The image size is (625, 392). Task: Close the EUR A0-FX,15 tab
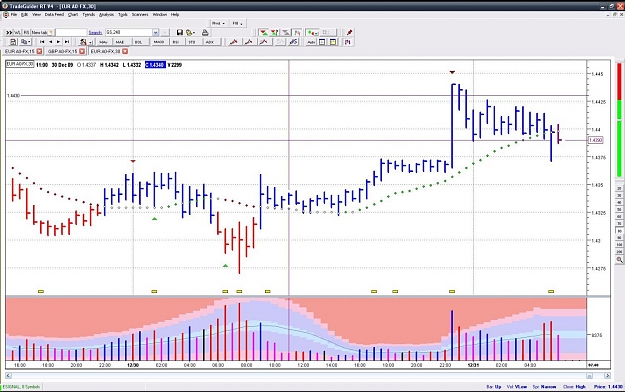(39, 51)
